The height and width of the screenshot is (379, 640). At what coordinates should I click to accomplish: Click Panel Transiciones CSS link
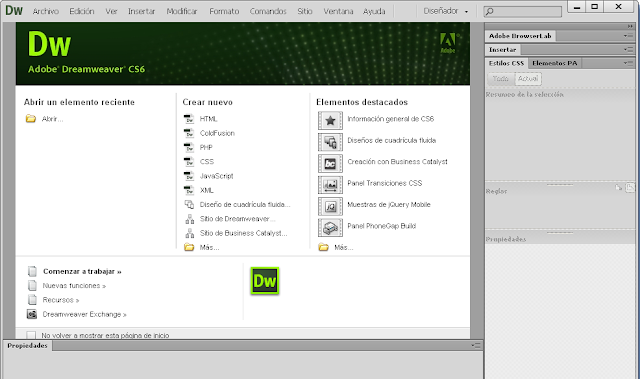384,183
